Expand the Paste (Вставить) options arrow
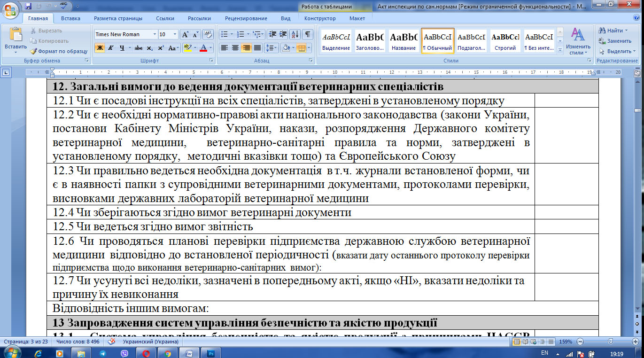644x358 pixels. [16, 53]
